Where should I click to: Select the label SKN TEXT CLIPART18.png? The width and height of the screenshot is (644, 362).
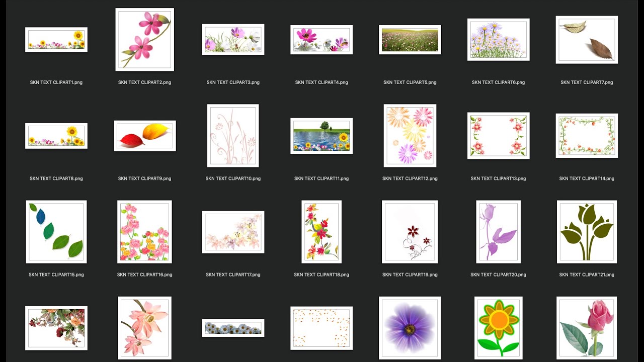click(x=321, y=275)
